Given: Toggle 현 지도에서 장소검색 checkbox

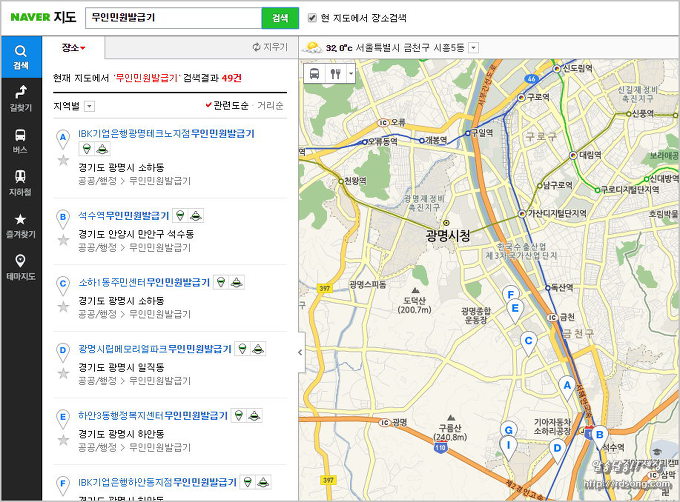Looking at the screenshot, I should pyautogui.click(x=312, y=18).
